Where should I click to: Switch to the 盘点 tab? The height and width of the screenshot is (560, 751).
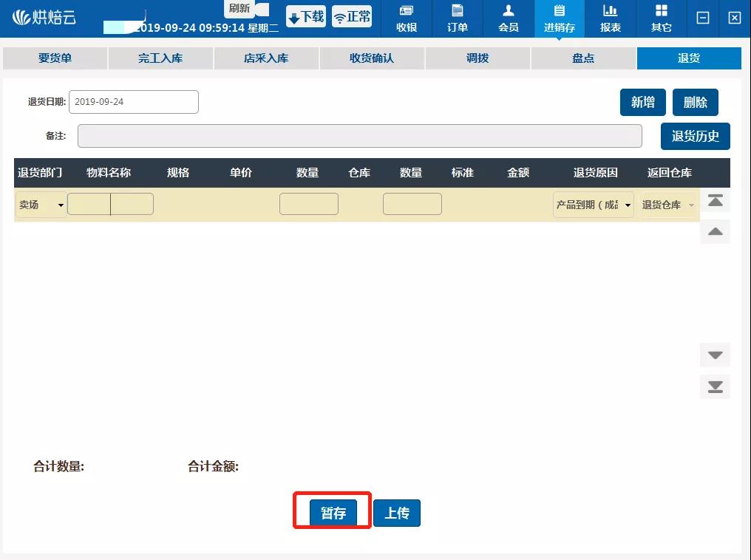(583, 58)
